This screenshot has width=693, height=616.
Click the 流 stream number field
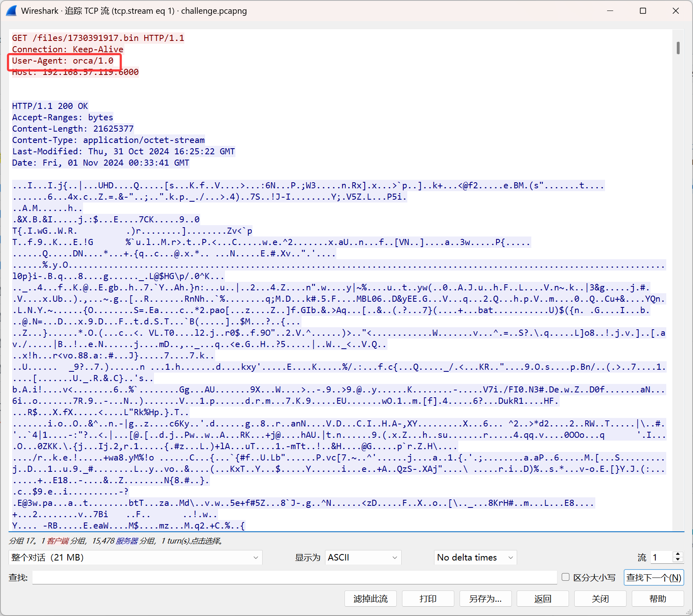click(661, 557)
